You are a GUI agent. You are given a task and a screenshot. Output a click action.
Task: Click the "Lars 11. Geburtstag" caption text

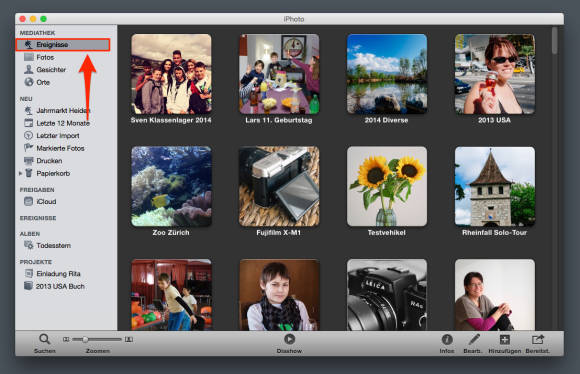(x=279, y=120)
